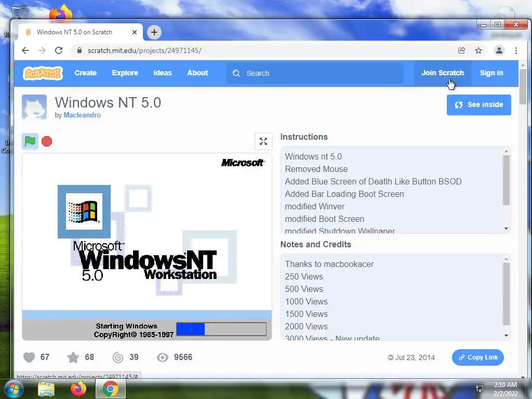Click the 'Jul 23, 2014' date text

pos(415,357)
